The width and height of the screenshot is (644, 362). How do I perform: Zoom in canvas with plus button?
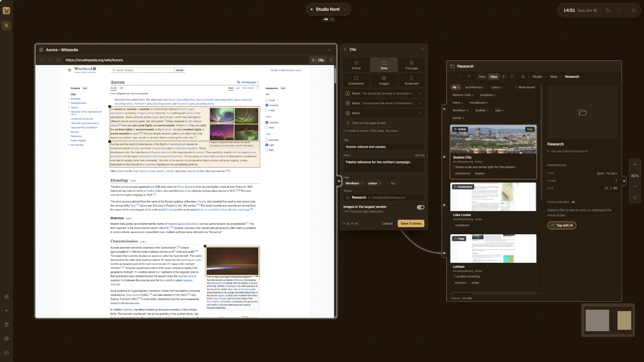[x=635, y=164]
